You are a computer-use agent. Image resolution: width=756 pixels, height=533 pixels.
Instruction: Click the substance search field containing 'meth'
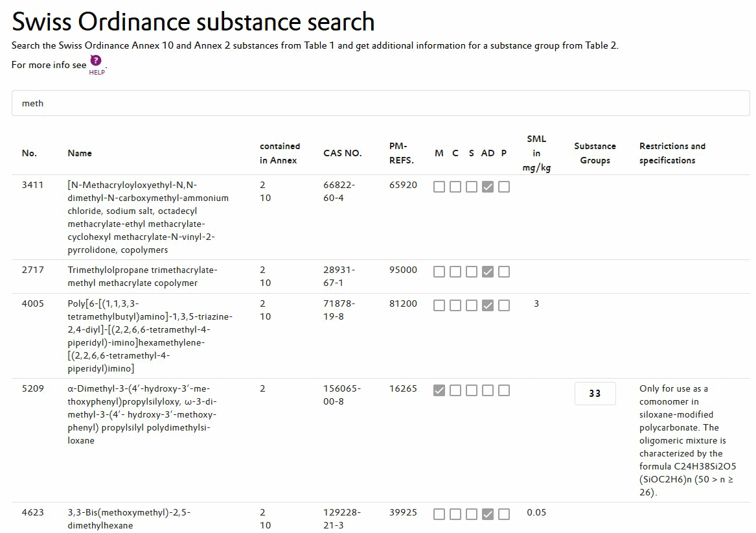click(380, 103)
